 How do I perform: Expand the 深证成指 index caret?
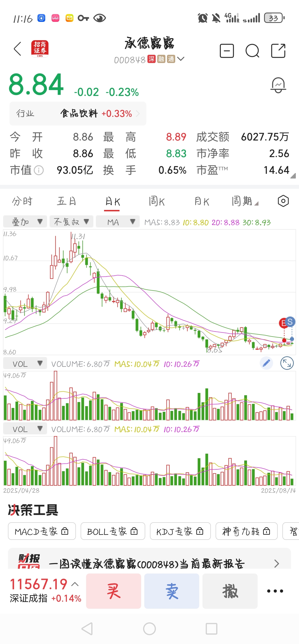75,584
